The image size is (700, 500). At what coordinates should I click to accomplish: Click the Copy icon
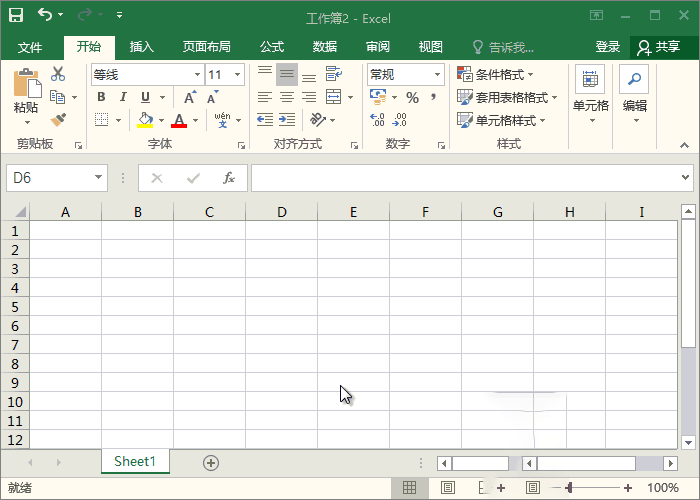(x=58, y=96)
